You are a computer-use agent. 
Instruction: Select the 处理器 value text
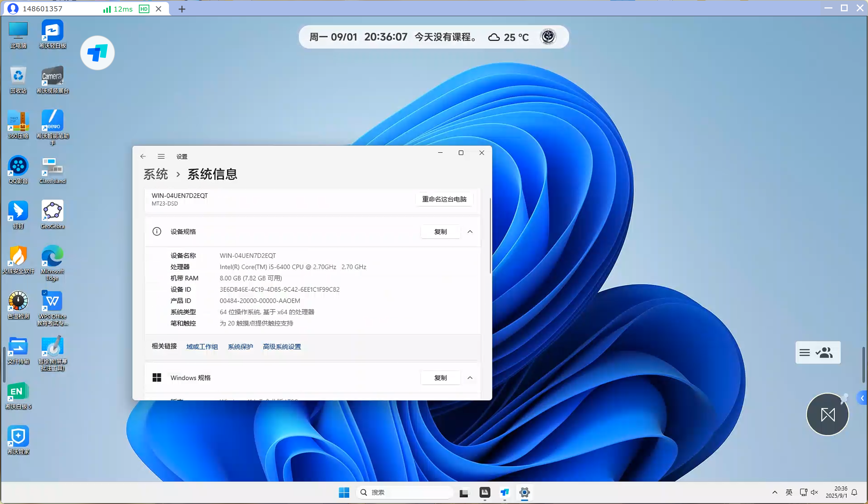pyautogui.click(x=293, y=267)
